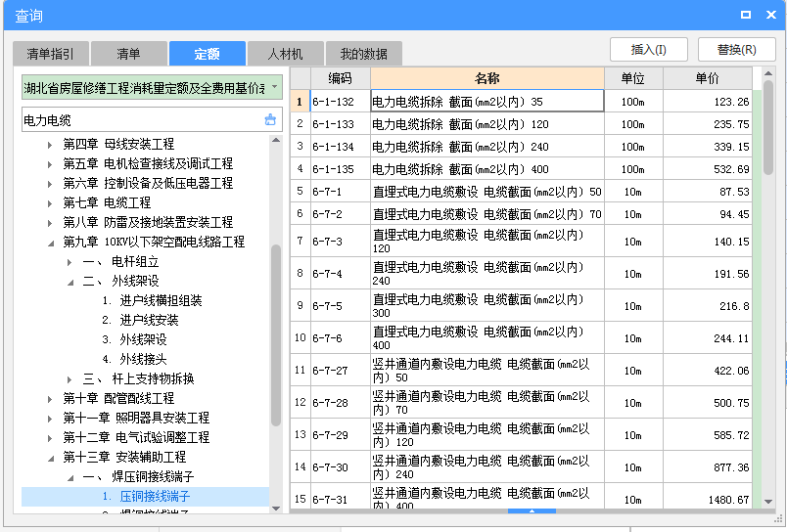This screenshot has height=532, width=787.
Task: Expand 第七章 电缆工程 node
Action: [50, 203]
